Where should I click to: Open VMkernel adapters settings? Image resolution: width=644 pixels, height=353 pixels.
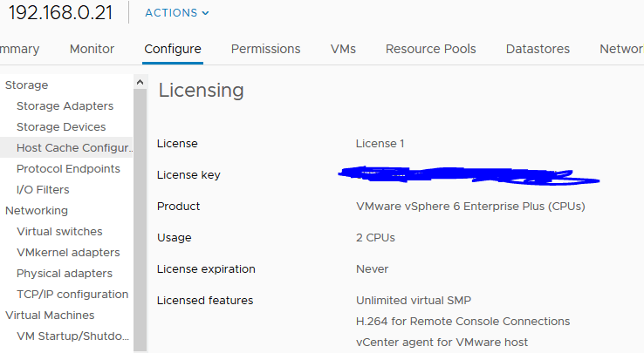pyautogui.click(x=68, y=253)
